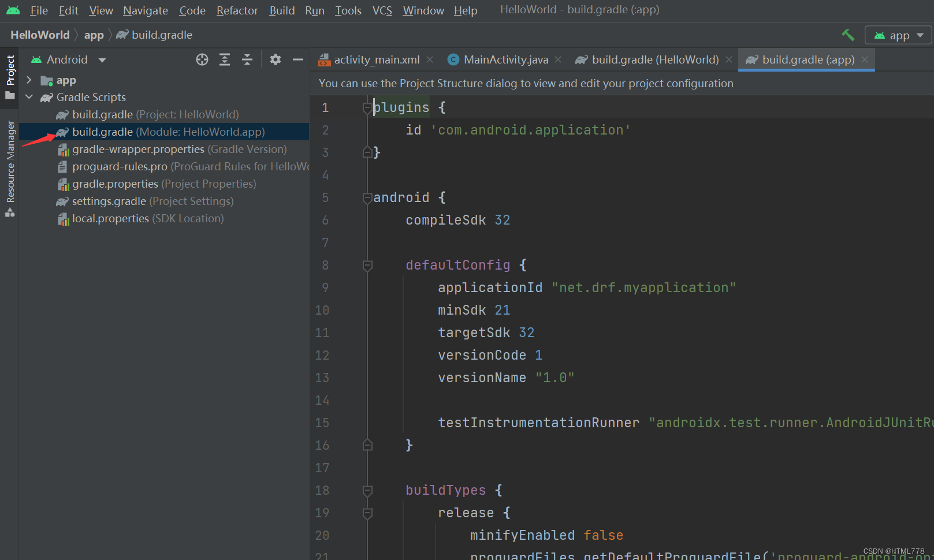Click the versionName "1.0" value
The height and width of the screenshot is (560, 934).
[555, 378]
